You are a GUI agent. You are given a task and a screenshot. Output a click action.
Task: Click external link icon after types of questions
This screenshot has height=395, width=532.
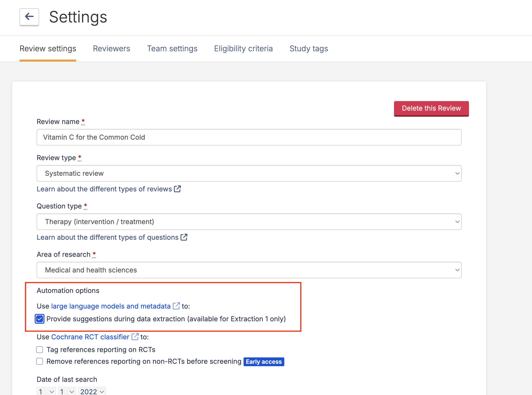tap(184, 237)
